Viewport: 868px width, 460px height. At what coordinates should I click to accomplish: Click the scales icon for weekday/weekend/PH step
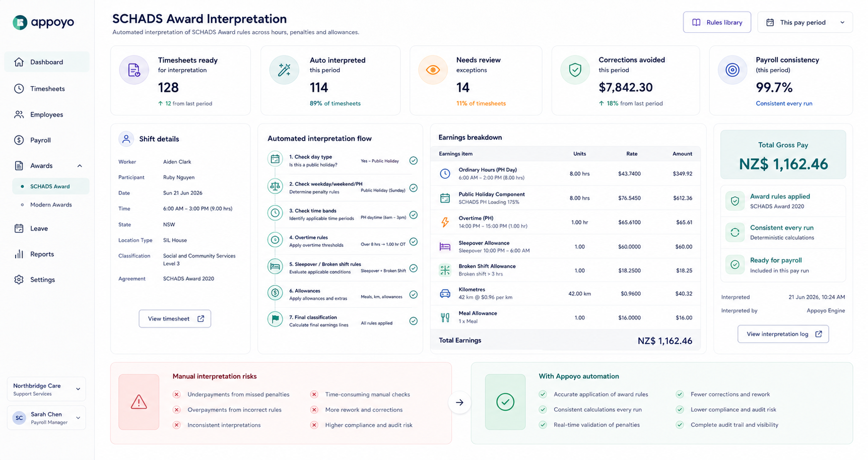(x=275, y=186)
